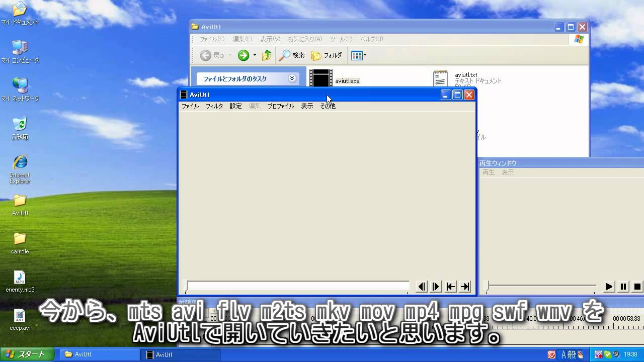Click stop button in 再生ウィンドウ
Image resolution: width=644 pixels, height=362 pixels.
[637, 287]
